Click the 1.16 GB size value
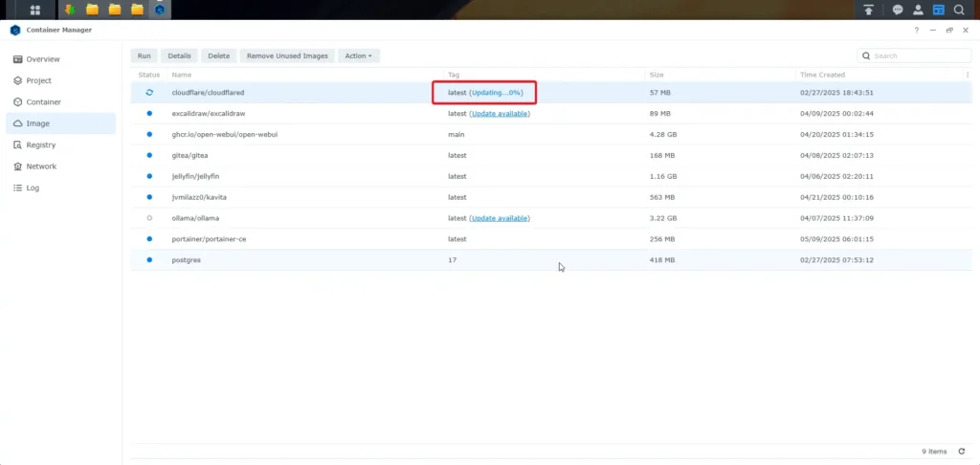 point(663,176)
